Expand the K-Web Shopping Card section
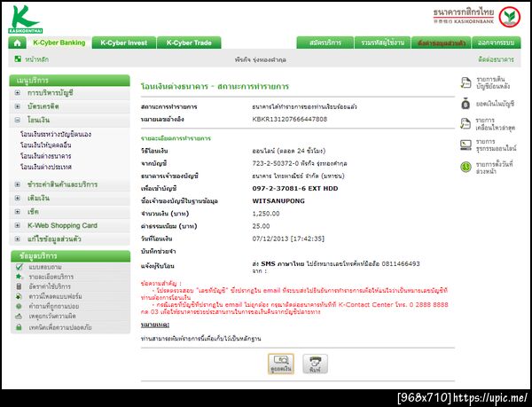532x407 pixels. [x=18, y=225]
